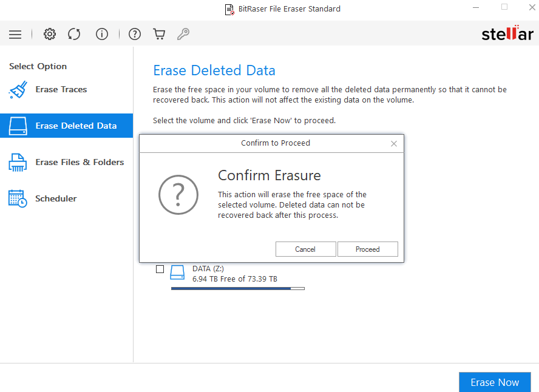Click the shopping cart buy icon
Image resolution: width=539 pixels, height=392 pixels.
(x=159, y=35)
